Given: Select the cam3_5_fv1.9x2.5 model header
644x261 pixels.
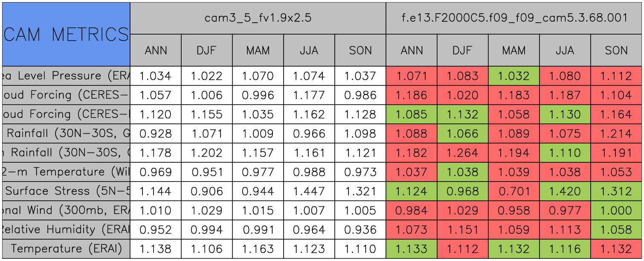Looking at the screenshot, I should point(258,18).
